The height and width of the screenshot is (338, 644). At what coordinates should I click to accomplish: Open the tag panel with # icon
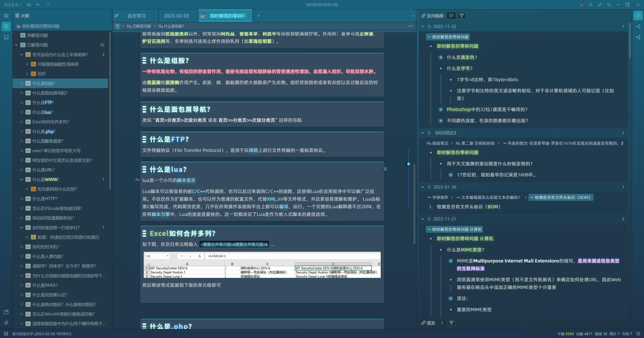(6, 323)
